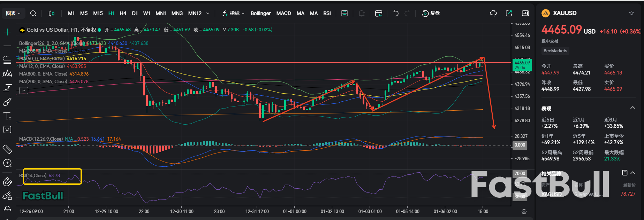The width and height of the screenshot is (644, 220).
Task: Collapse the indicator legend list chevron
Action: tap(23, 91)
